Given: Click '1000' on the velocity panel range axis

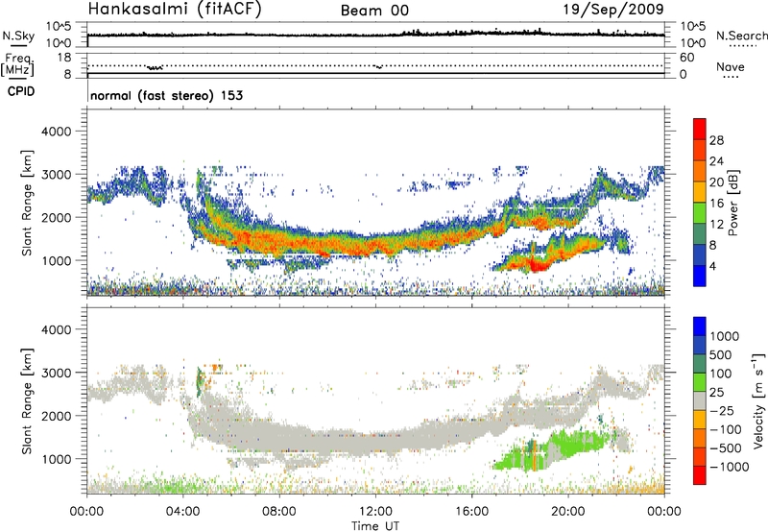Looking at the screenshot, I should point(56,459).
